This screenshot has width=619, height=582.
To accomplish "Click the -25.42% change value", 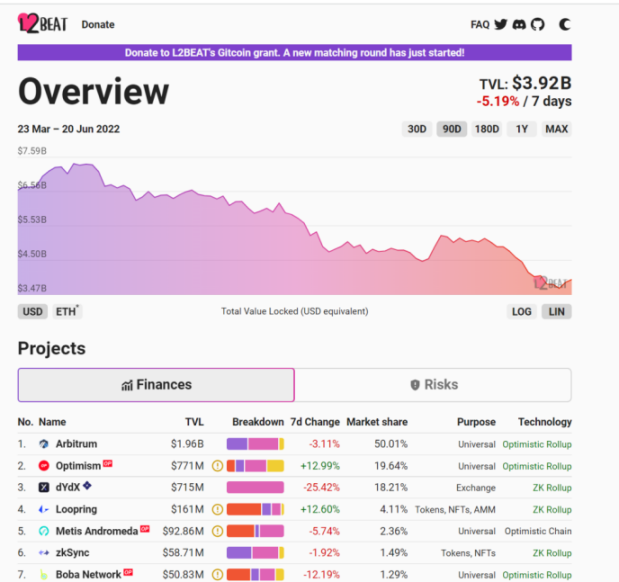I will pos(321,488).
